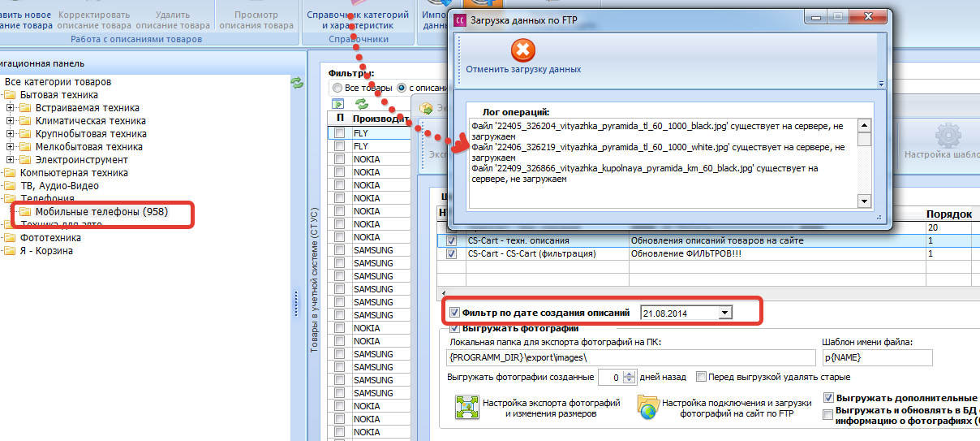This screenshot has width=980, height=441.
Task: Click the export window title icon
Action: click(426, 109)
